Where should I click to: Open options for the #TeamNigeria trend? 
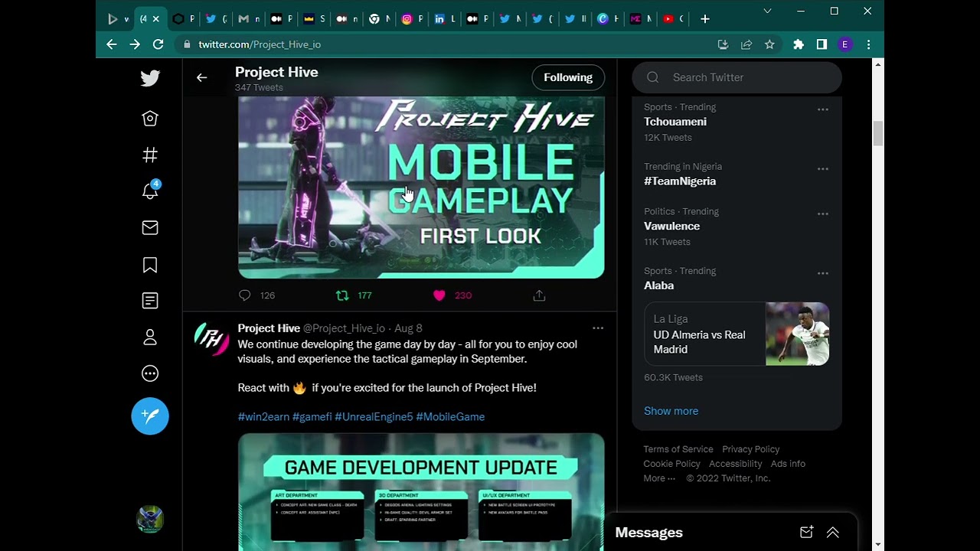pos(823,168)
